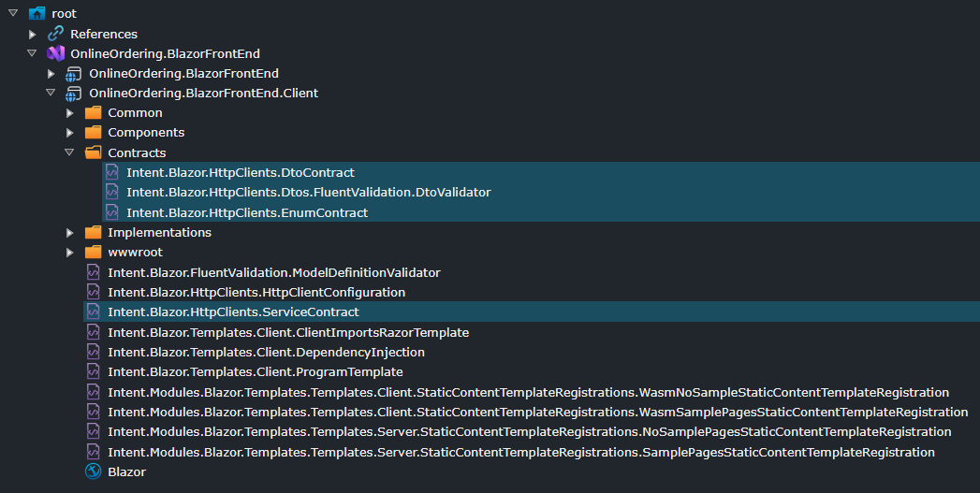This screenshot has width=980, height=493.
Task: Select the Components folder label
Action: 146,133
